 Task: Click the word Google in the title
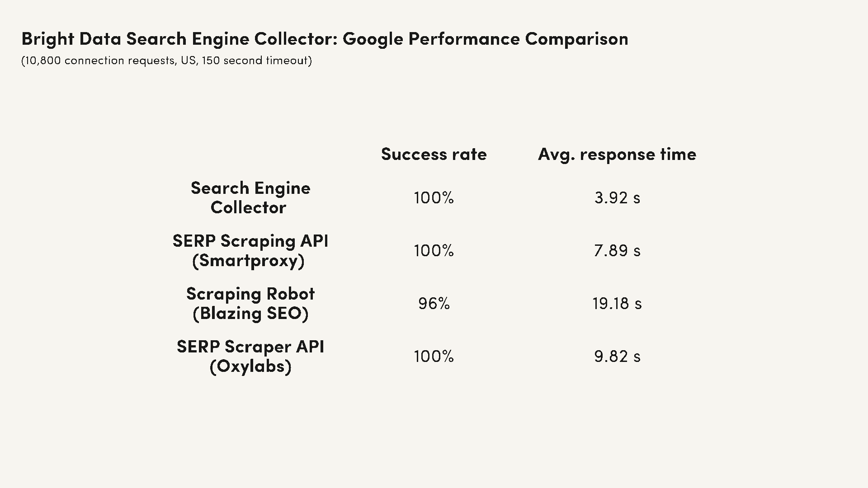(x=373, y=40)
